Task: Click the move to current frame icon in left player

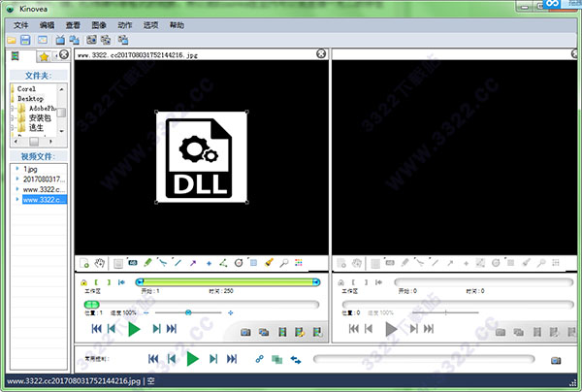Action: pyautogui.click(x=121, y=282)
